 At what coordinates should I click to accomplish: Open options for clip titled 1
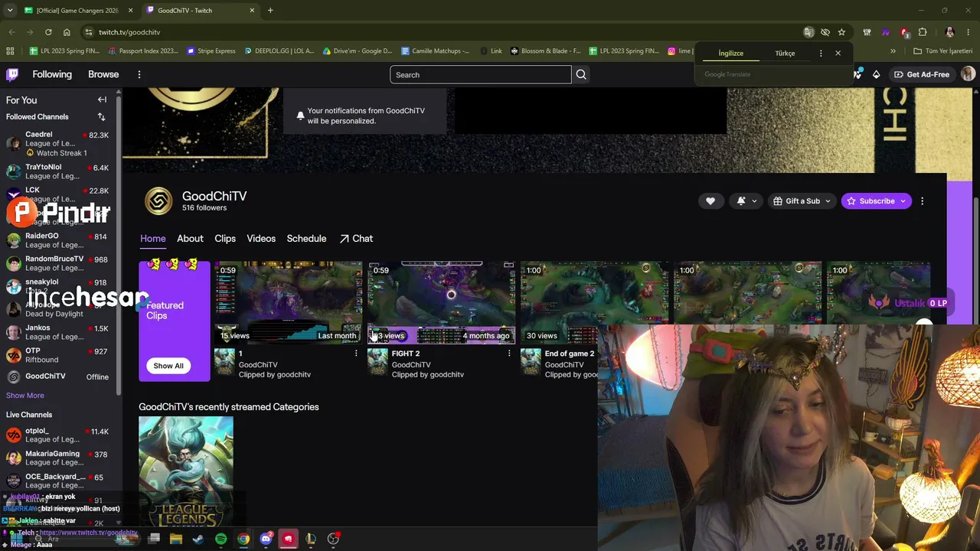coord(356,354)
